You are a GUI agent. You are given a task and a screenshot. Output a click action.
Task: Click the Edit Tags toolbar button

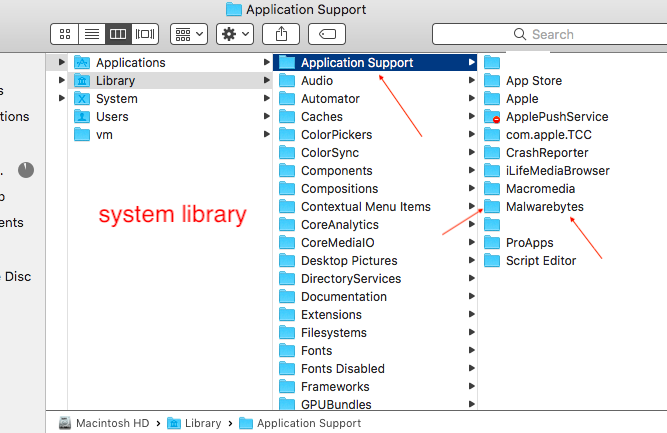click(327, 34)
